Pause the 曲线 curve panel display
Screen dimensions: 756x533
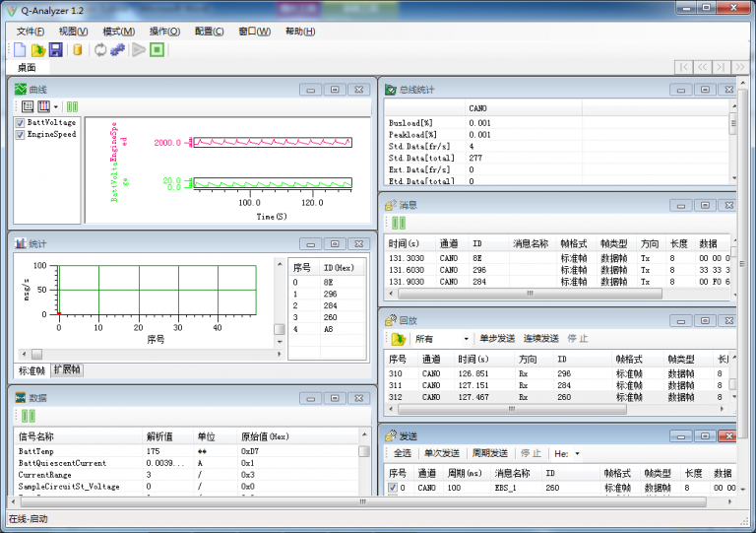click(72, 106)
